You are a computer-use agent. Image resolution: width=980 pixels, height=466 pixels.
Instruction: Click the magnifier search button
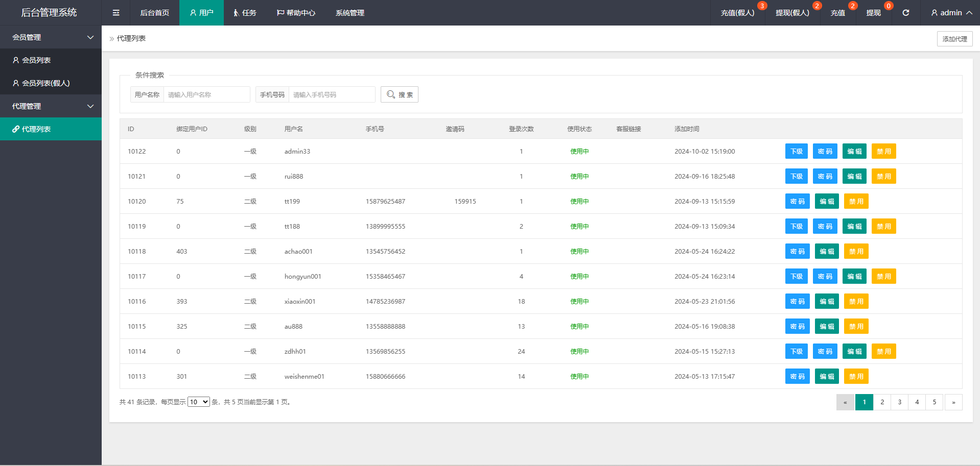399,94
